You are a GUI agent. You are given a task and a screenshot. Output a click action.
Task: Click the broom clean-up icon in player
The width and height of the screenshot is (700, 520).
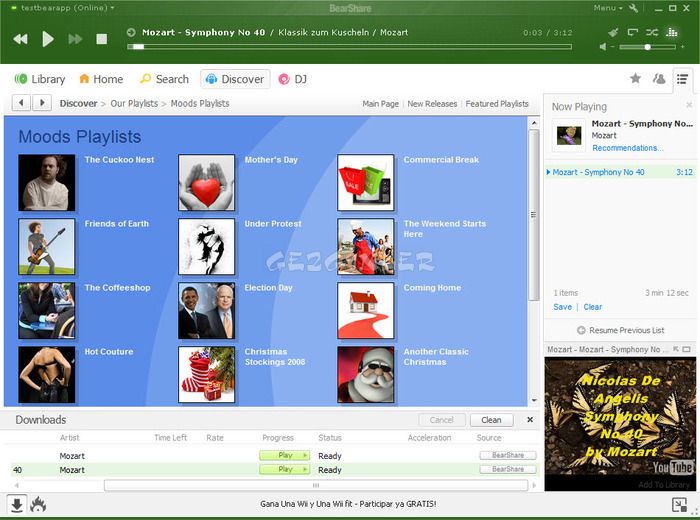613,32
